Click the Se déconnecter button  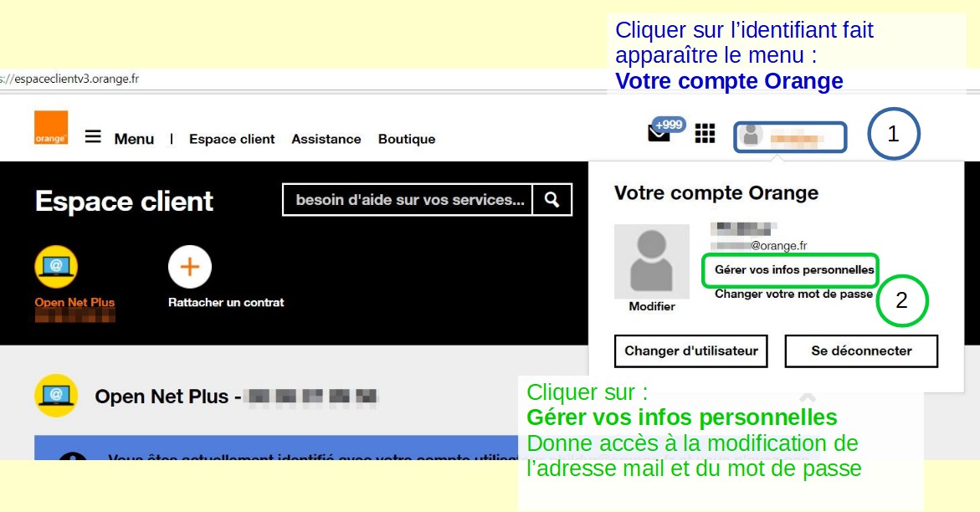tap(861, 351)
